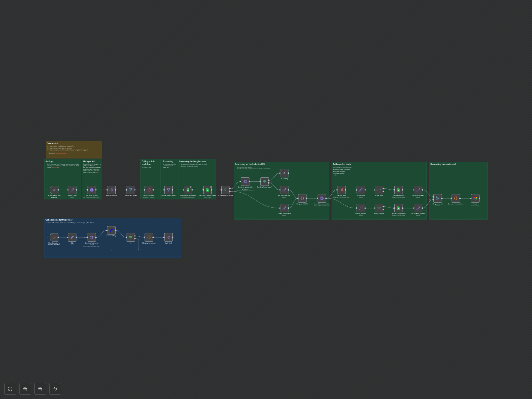Screen dimensions: 532x399
Task: Select the "Set data here" edit node
Action: [72, 190]
